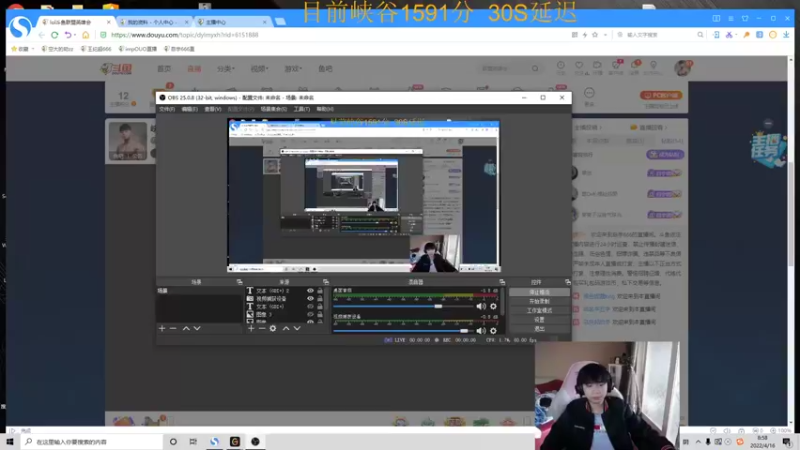Click Exit button in OBS controls
This screenshot has height=450, width=800.
point(539,329)
